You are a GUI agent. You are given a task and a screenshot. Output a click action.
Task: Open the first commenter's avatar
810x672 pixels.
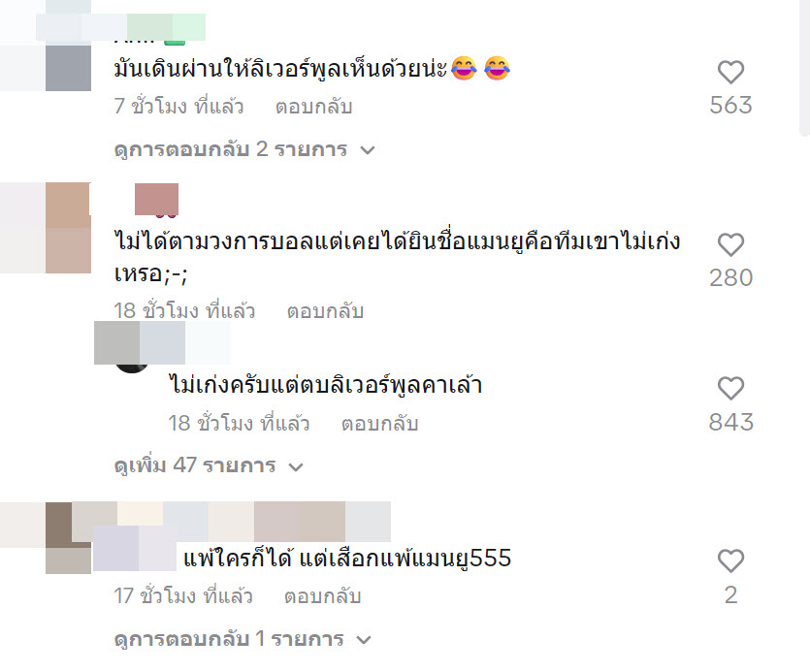(x=68, y=68)
